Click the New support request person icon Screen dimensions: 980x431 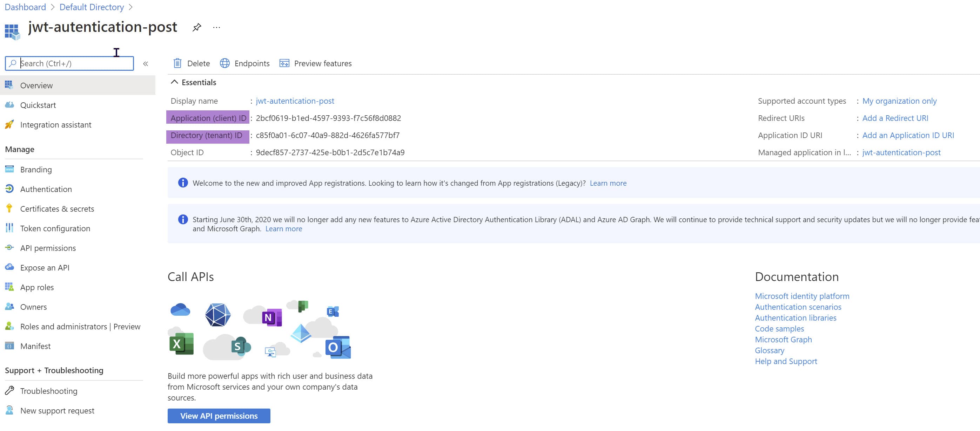9,410
